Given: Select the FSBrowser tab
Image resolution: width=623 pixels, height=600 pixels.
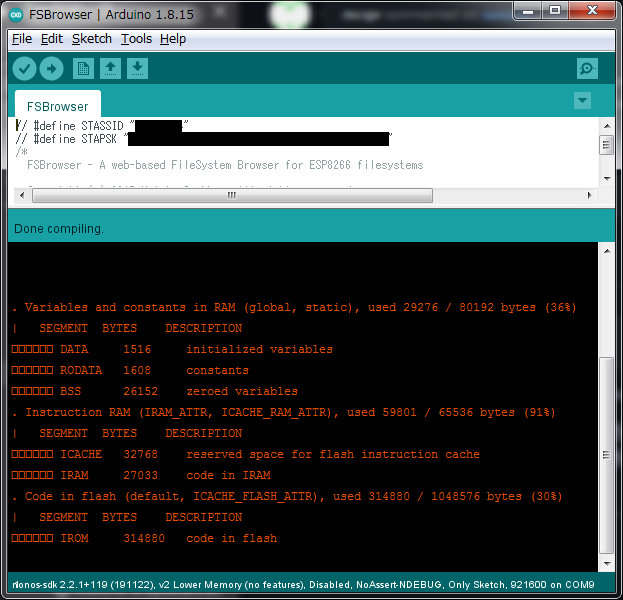Looking at the screenshot, I should [58, 106].
